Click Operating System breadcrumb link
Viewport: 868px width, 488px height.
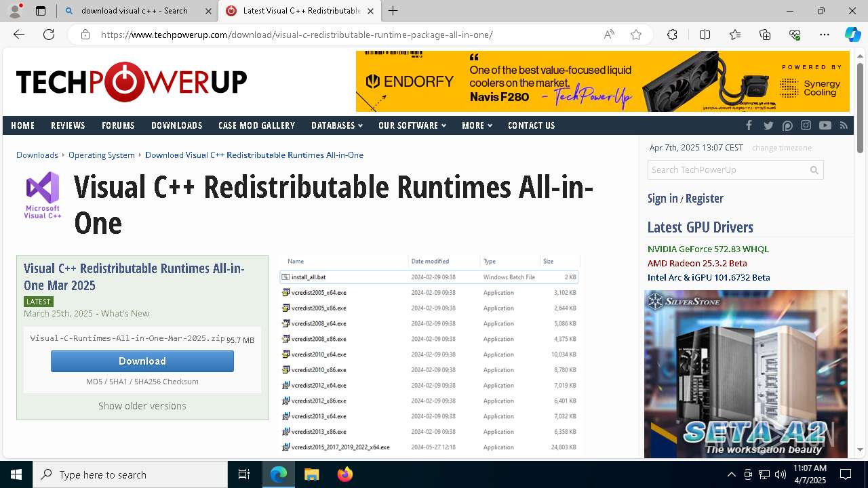pos(102,155)
